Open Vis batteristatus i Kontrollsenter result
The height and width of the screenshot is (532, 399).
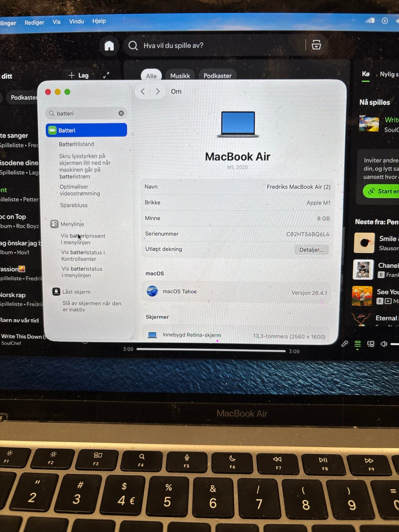coord(83,256)
